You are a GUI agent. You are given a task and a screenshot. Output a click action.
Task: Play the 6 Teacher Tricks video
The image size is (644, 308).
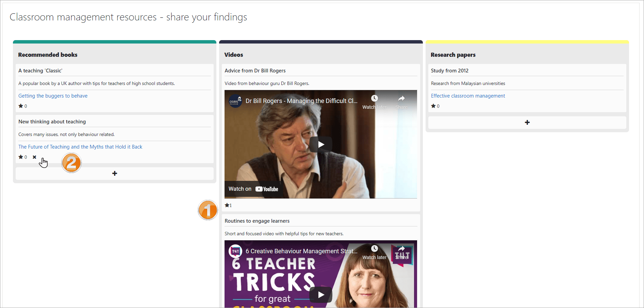[x=320, y=294]
